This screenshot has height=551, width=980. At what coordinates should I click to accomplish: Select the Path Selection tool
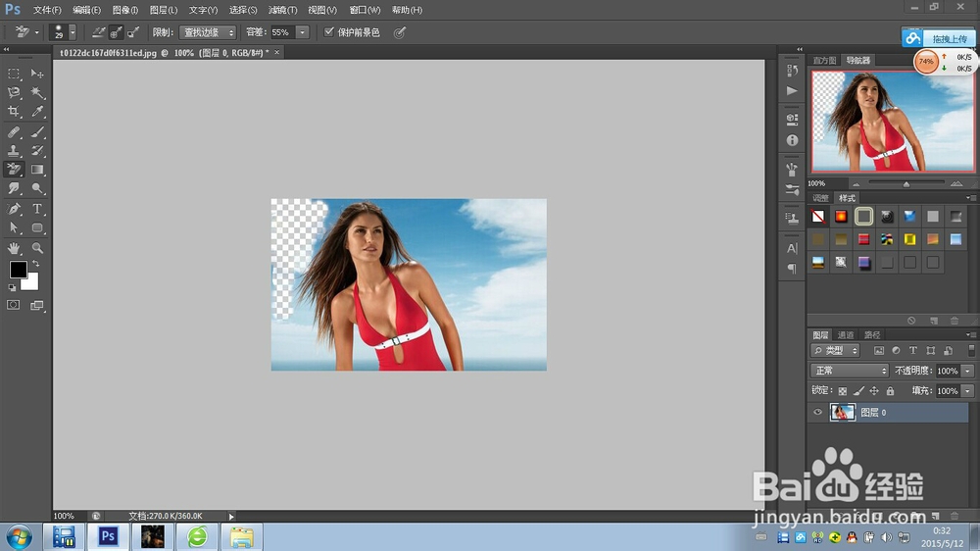[13, 227]
